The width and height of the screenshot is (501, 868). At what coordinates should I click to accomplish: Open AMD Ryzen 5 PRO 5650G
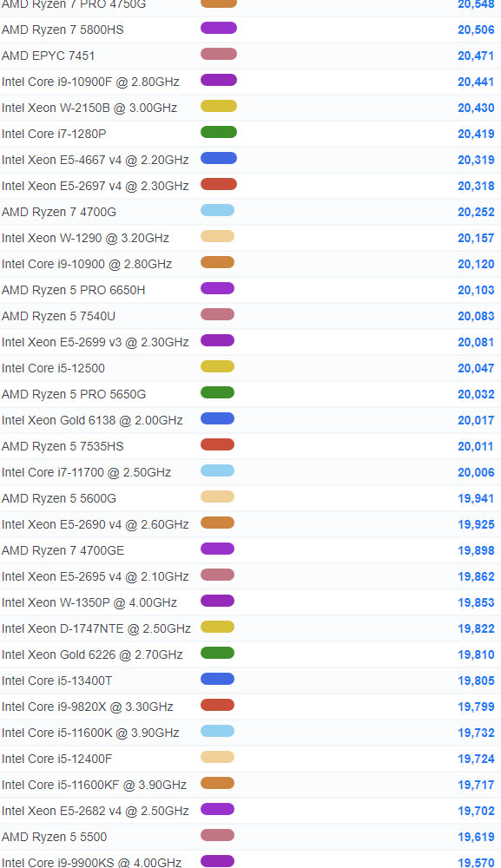point(74,394)
